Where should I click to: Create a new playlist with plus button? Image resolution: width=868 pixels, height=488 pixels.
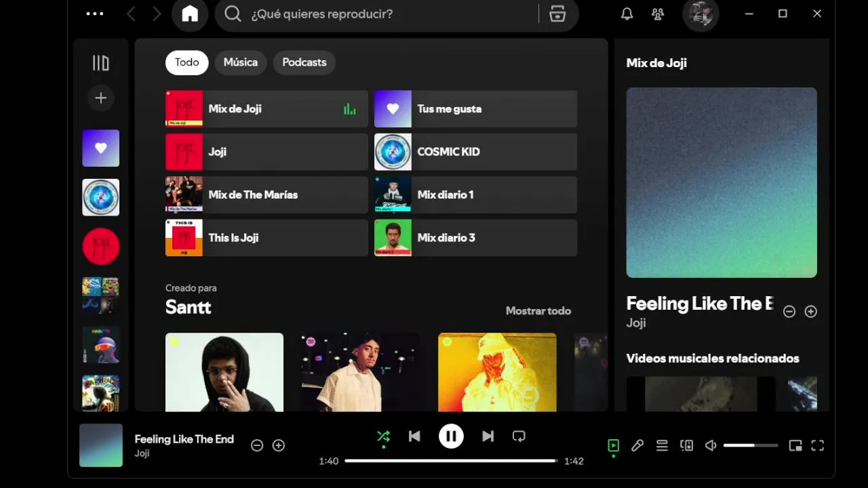pos(100,98)
